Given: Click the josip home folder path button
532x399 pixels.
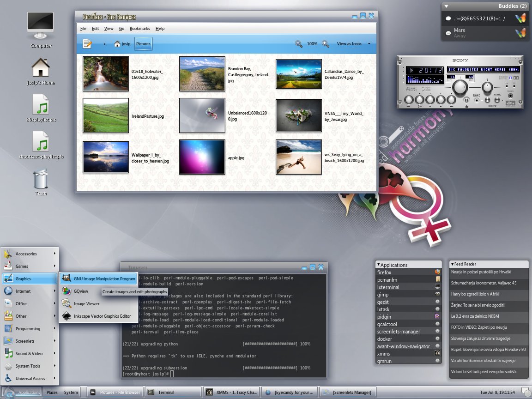Looking at the screenshot, I should 122,44.
